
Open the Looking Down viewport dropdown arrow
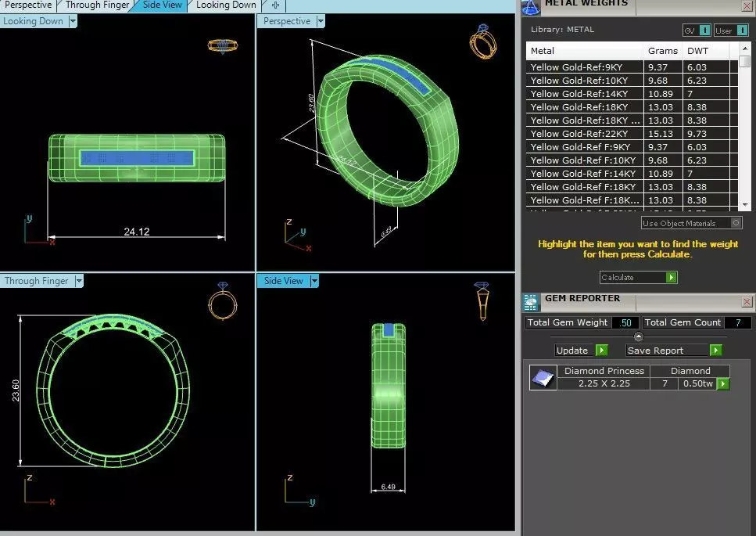(x=73, y=21)
